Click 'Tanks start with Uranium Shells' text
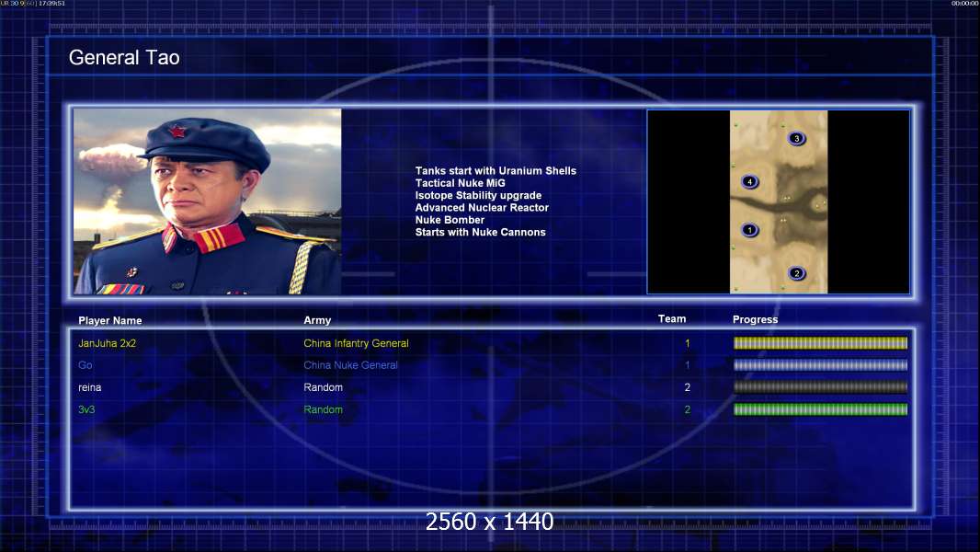This screenshot has height=552, width=980. coord(496,171)
